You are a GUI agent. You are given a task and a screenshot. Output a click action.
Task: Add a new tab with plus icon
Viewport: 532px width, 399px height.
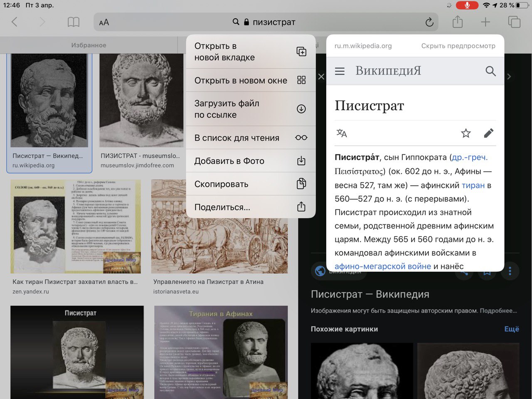pos(485,22)
